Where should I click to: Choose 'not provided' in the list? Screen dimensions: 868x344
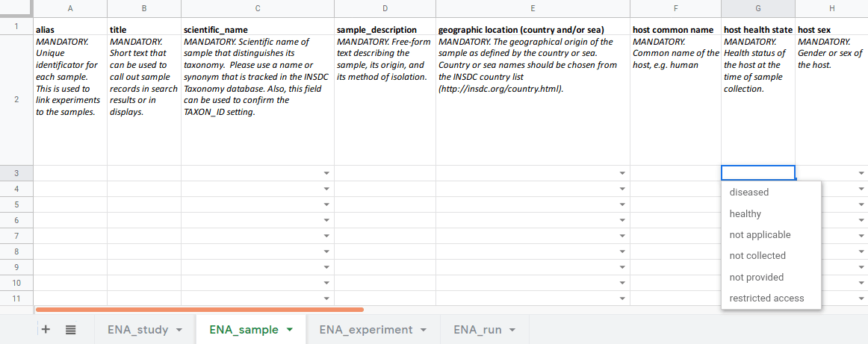click(x=756, y=278)
